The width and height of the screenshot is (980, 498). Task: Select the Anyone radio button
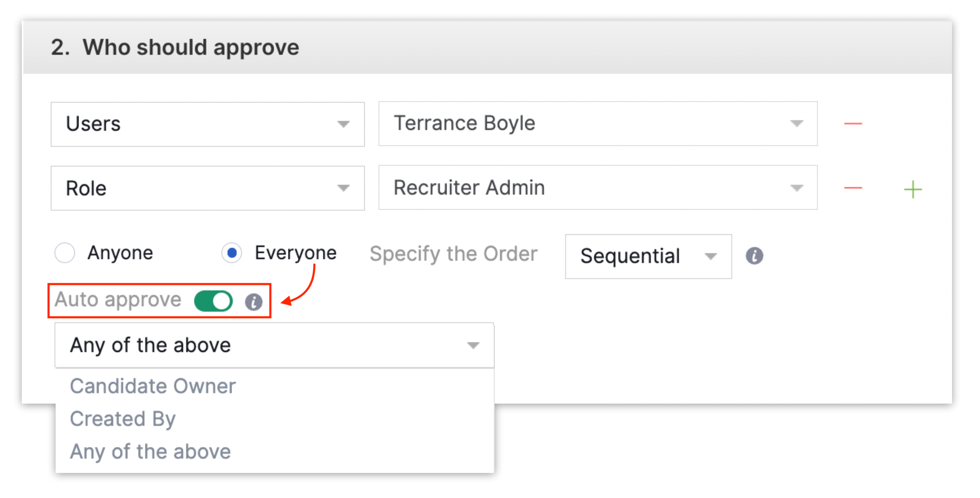point(65,253)
